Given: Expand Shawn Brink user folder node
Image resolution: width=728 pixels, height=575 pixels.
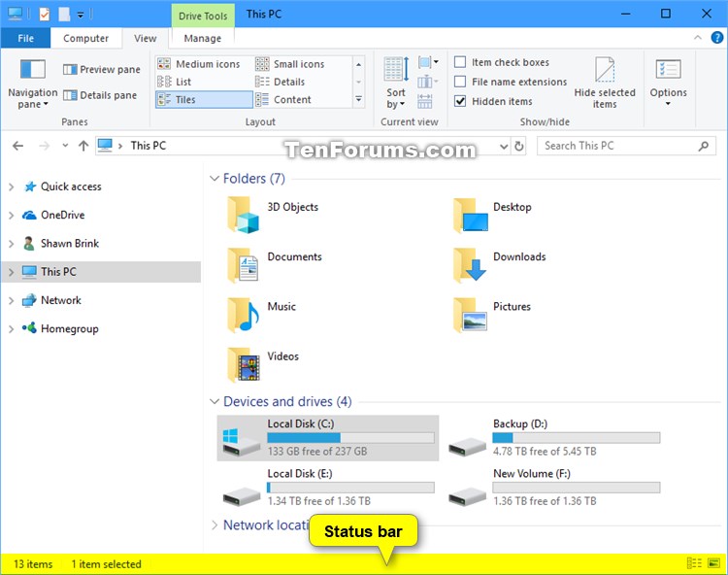Looking at the screenshot, I should (11, 244).
